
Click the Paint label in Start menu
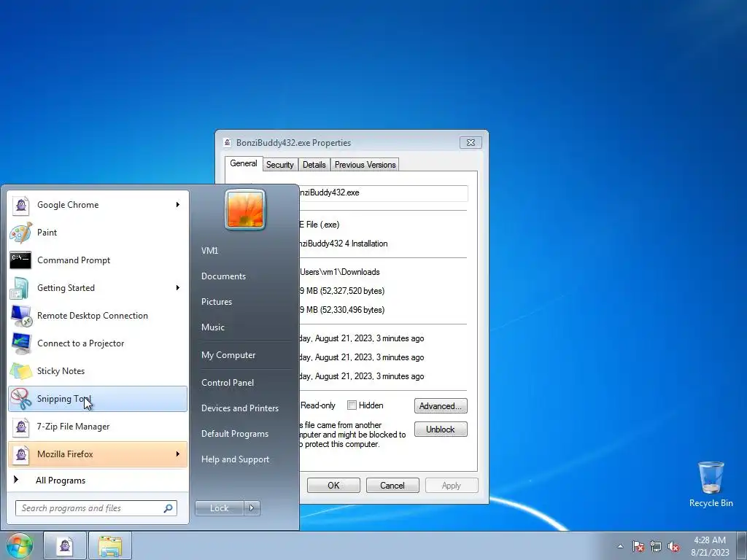[47, 233]
